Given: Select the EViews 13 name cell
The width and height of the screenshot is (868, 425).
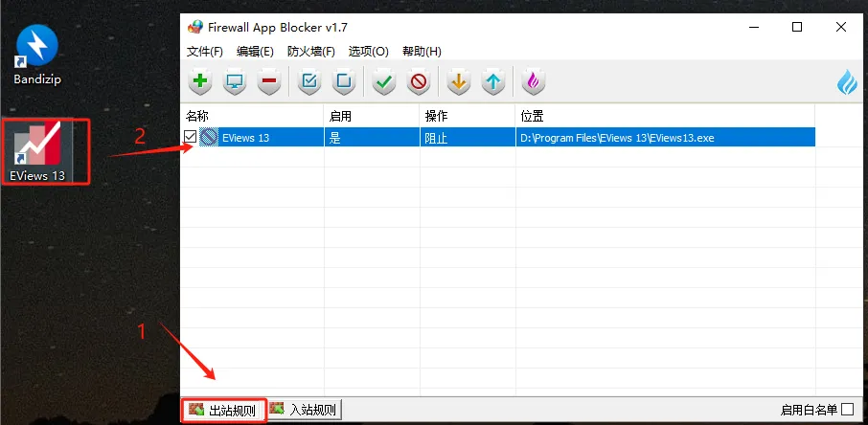Looking at the screenshot, I should [x=246, y=138].
